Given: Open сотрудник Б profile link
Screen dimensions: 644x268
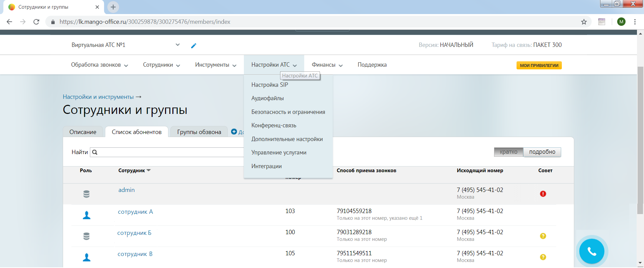Looking at the screenshot, I should [x=134, y=233].
